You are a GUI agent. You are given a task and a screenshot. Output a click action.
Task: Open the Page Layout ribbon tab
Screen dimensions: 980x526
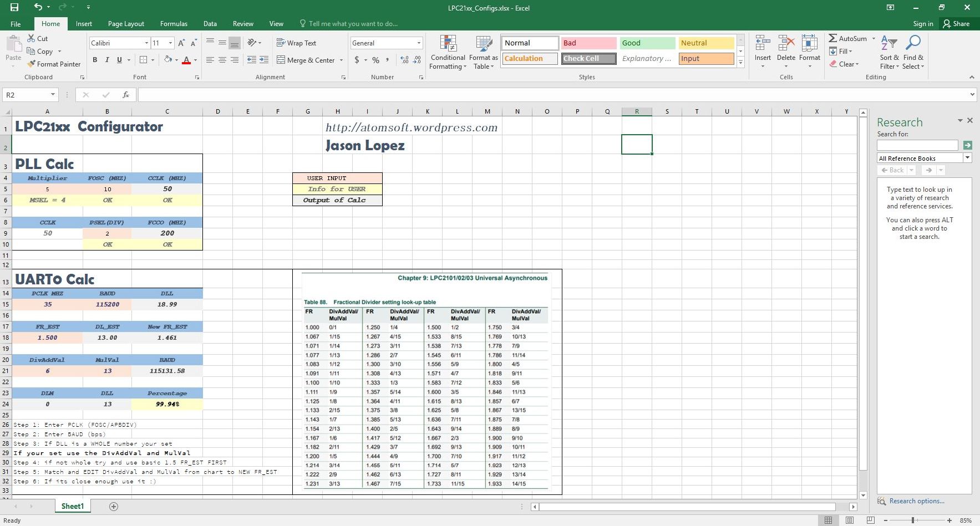tap(126, 23)
